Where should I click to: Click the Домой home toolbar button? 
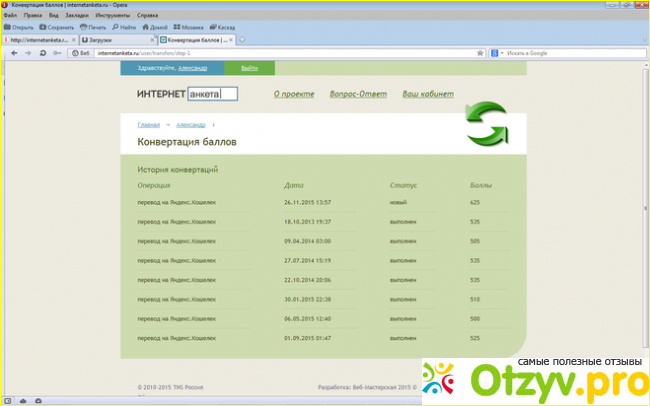[x=155, y=27]
